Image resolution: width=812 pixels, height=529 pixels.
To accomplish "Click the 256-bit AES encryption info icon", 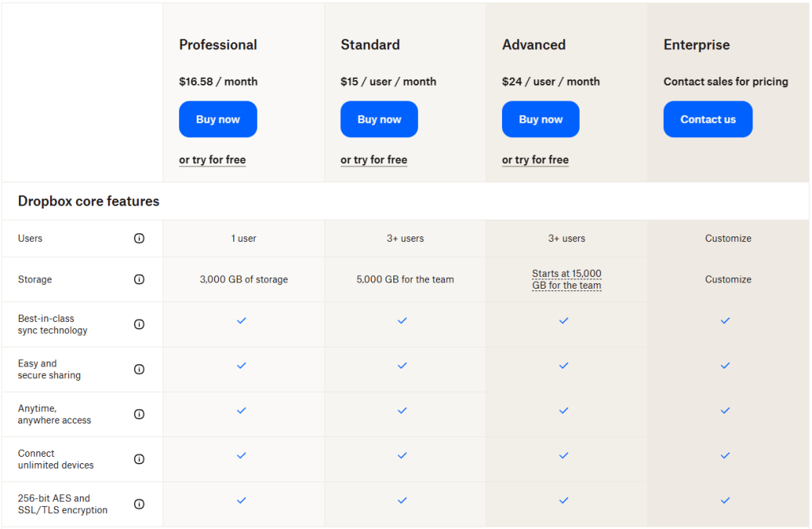I will coord(140,504).
